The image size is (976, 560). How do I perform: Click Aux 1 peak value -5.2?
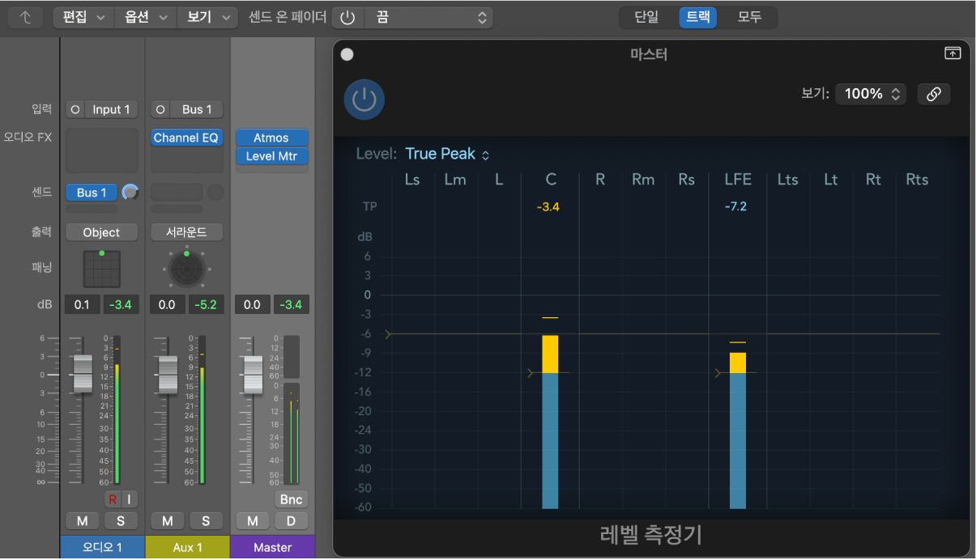tap(207, 304)
